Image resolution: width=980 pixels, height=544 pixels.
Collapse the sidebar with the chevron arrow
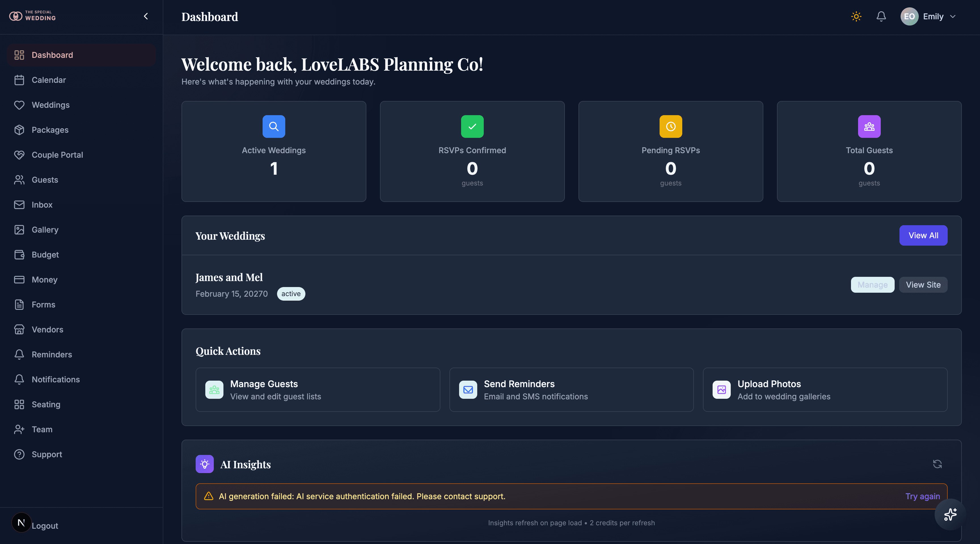point(146,16)
